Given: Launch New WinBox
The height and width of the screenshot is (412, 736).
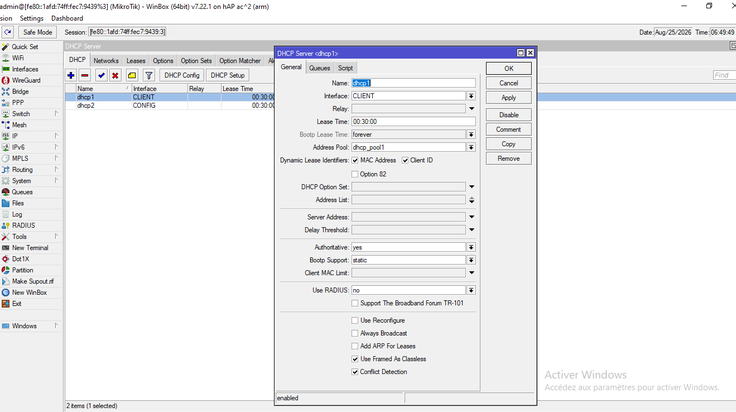Looking at the screenshot, I should click(29, 293).
